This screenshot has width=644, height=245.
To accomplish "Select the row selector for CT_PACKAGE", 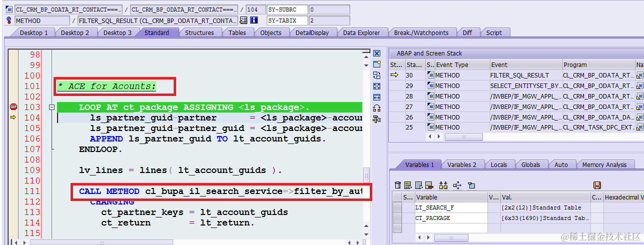I will (x=397, y=218).
